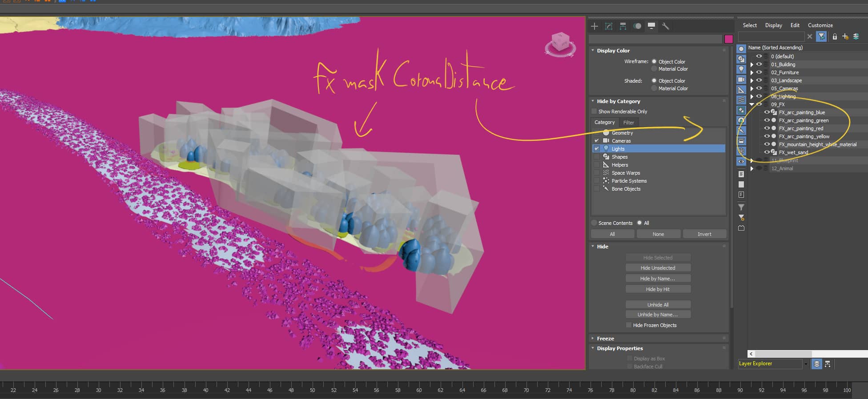Open the Utilities wrench panel
This screenshot has height=399, width=868.
666,26
